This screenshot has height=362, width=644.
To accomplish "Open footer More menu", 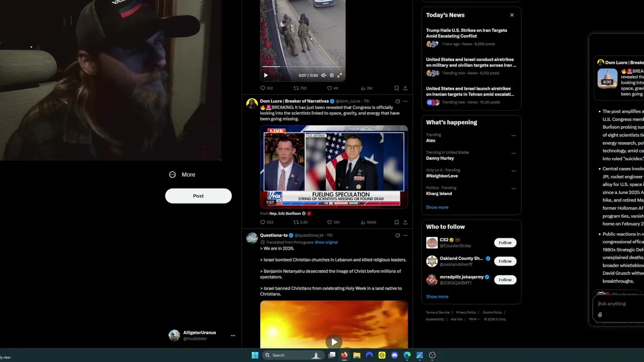I will 473,319.
